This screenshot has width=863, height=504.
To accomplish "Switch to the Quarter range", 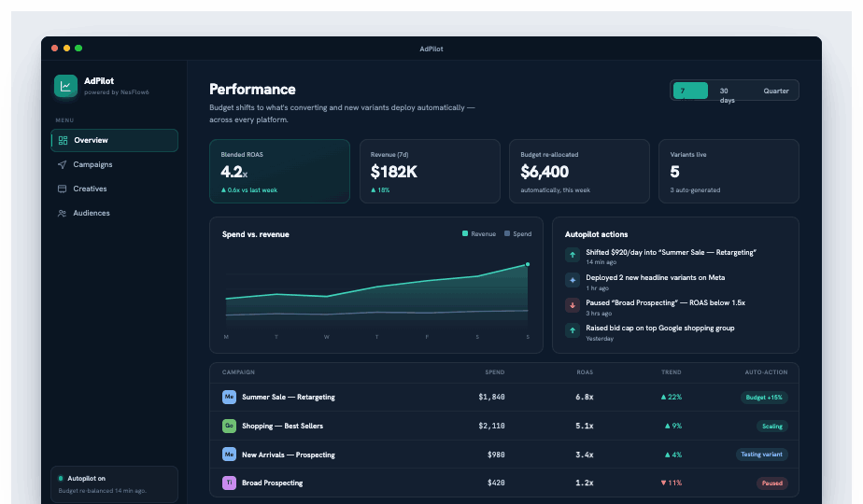I will [x=776, y=91].
